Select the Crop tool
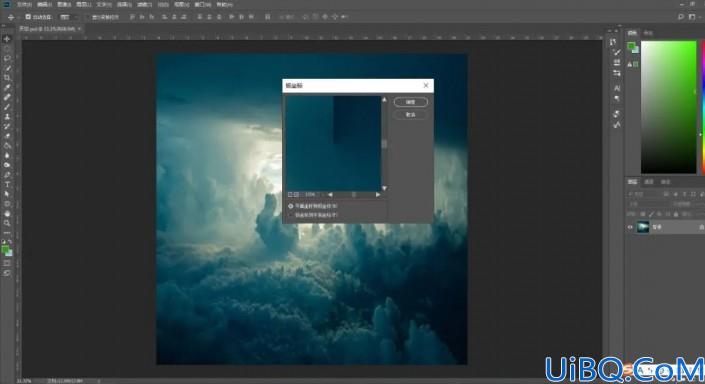 point(7,78)
